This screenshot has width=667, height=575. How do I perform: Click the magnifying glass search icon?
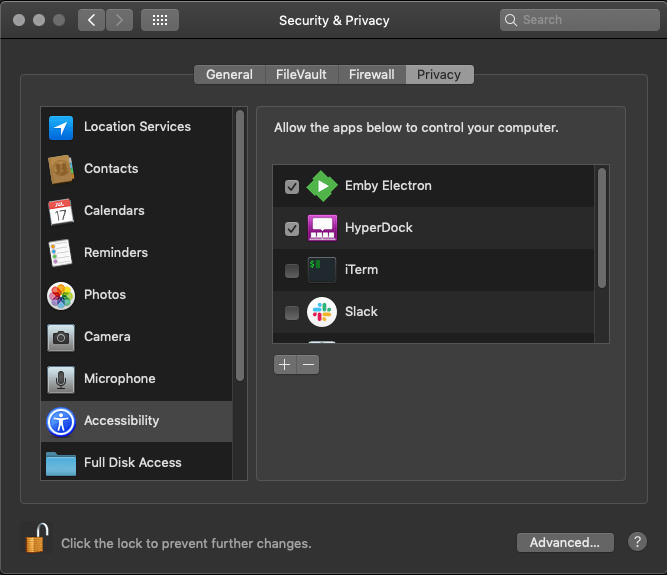(511, 20)
